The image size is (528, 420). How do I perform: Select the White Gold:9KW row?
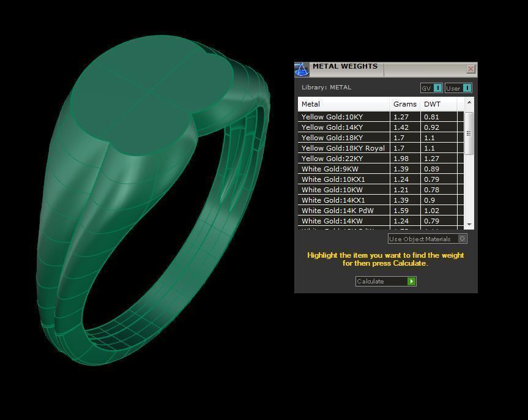click(381, 169)
